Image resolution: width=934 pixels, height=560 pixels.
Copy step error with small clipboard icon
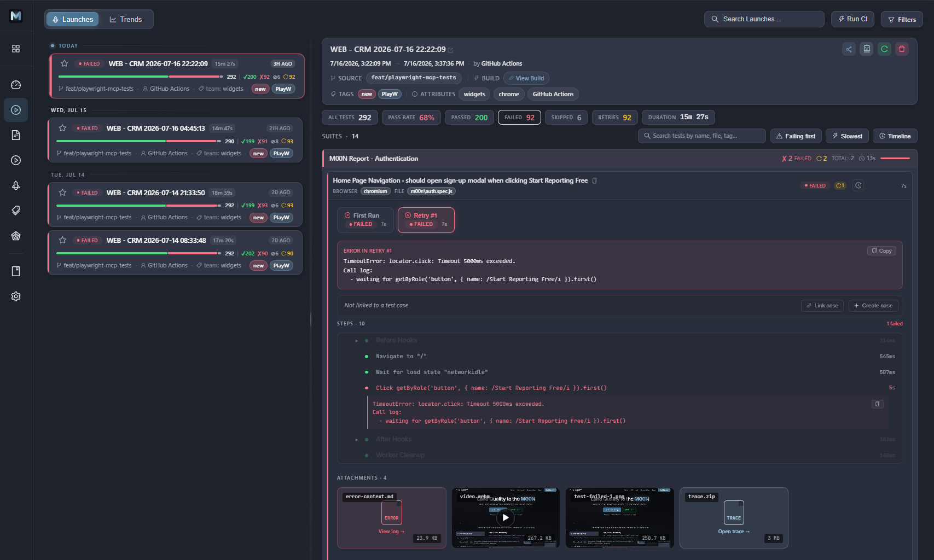pyautogui.click(x=877, y=404)
